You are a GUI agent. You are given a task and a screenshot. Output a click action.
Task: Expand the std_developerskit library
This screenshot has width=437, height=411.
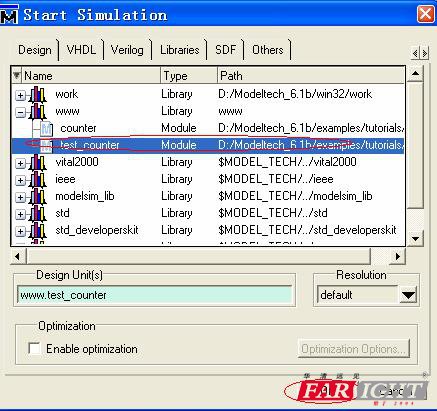tap(20, 231)
